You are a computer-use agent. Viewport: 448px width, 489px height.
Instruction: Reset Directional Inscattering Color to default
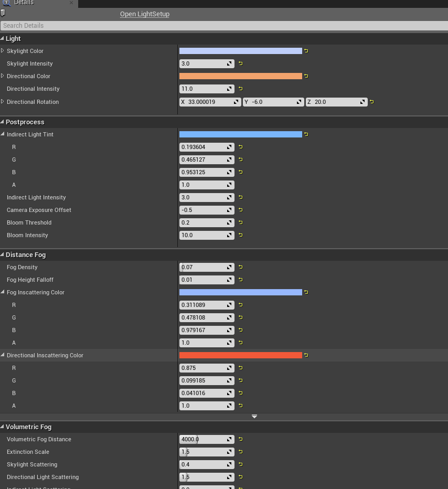tap(306, 355)
